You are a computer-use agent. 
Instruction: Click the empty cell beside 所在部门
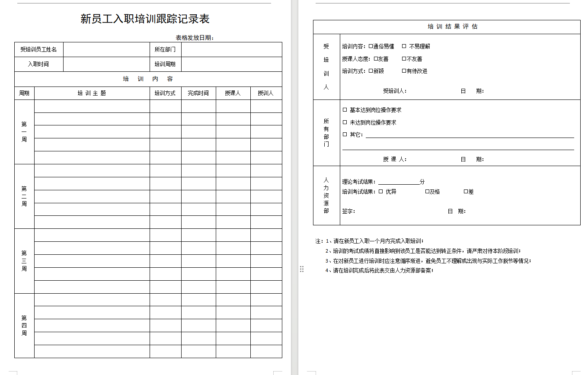231,49
